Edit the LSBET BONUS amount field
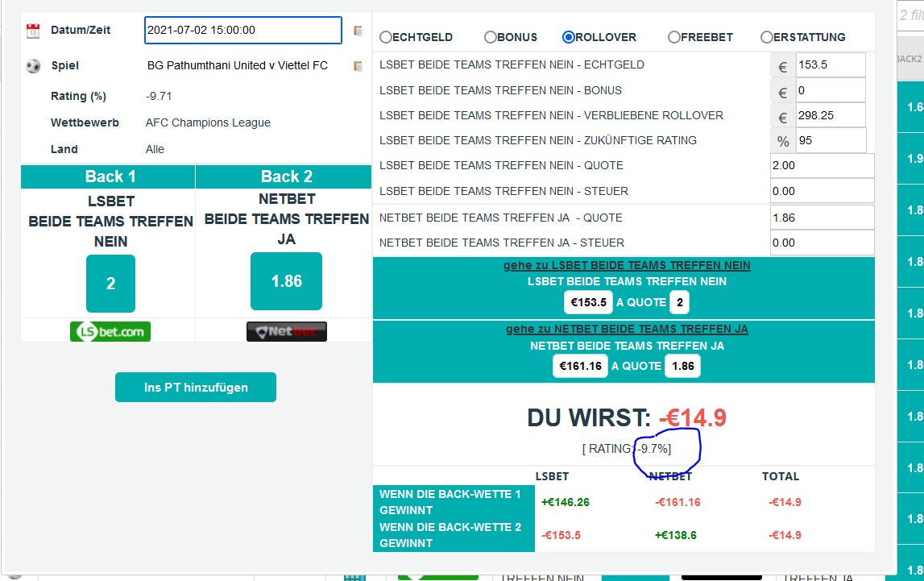924x581 pixels. (x=831, y=90)
